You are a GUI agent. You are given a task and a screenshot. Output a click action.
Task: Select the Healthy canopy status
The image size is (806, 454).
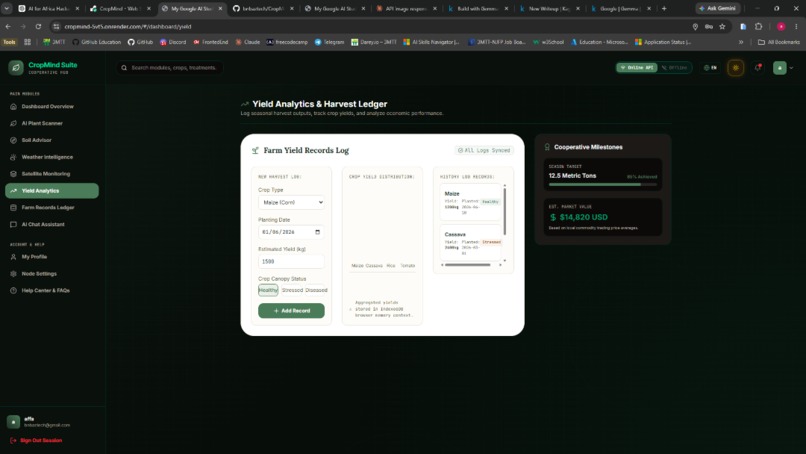[x=268, y=290]
